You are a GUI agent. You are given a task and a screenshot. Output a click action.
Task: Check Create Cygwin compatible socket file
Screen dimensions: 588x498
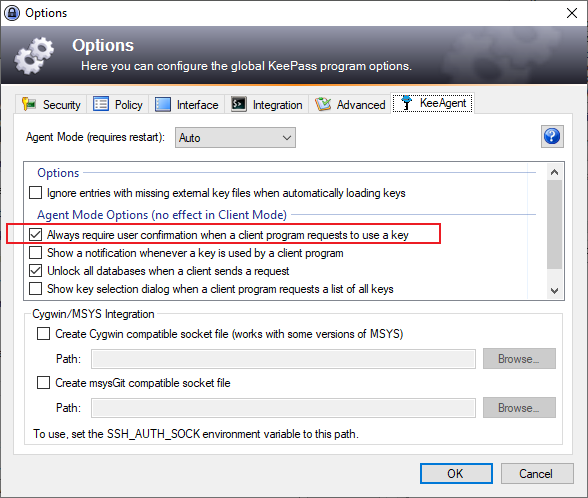tap(43, 334)
